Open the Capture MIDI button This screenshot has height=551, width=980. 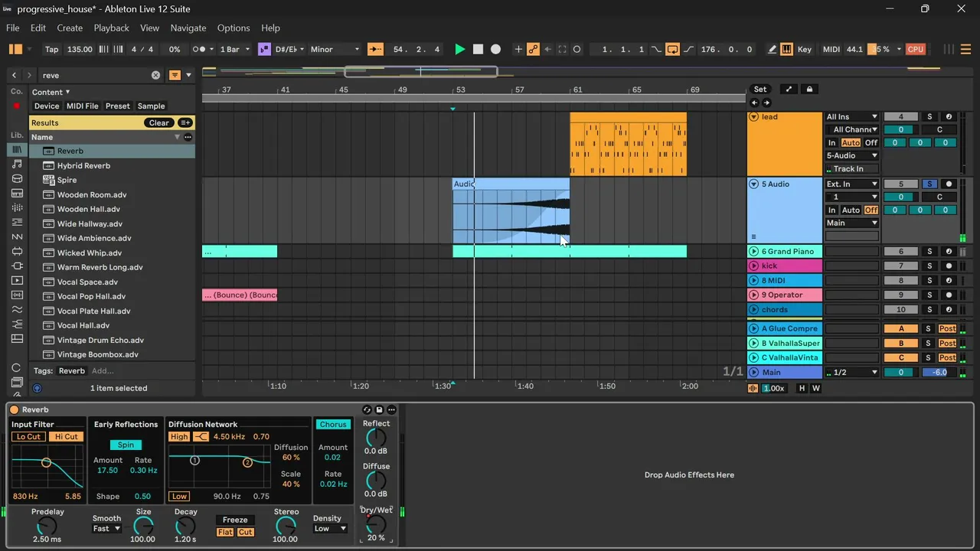click(562, 49)
